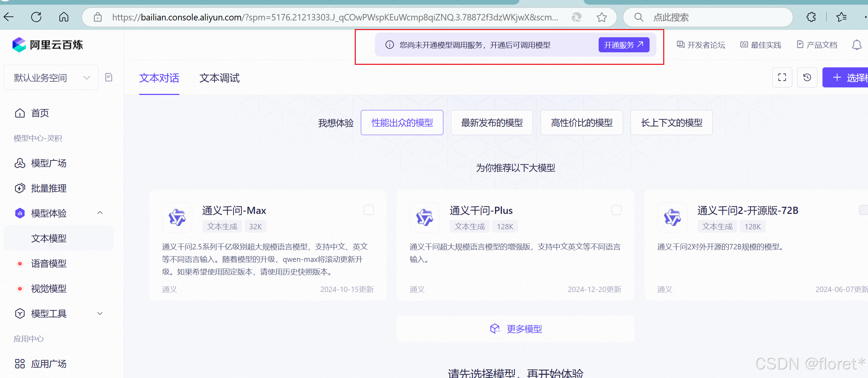The width and height of the screenshot is (868, 378).
Task: Bookmark this page with the star icon
Action: (602, 17)
